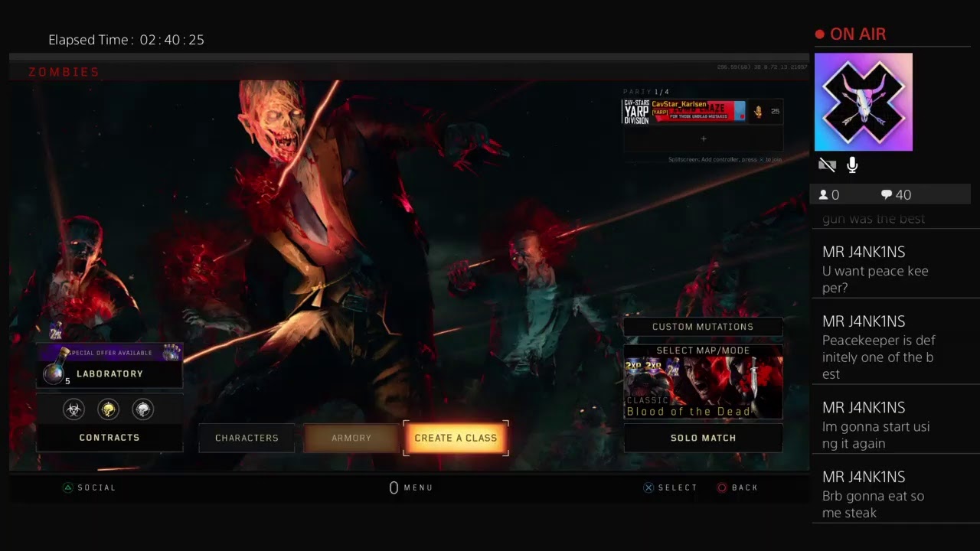Toggle the disabled camera icon
The width and height of the screenshot is (980, 551).
(827, 165)
